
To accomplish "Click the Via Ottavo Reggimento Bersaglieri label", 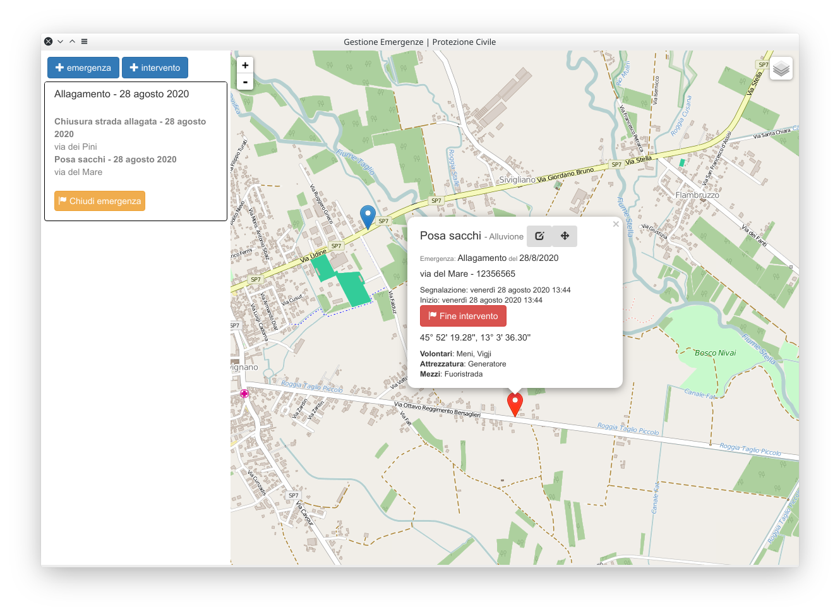I will tap(437, 409).
